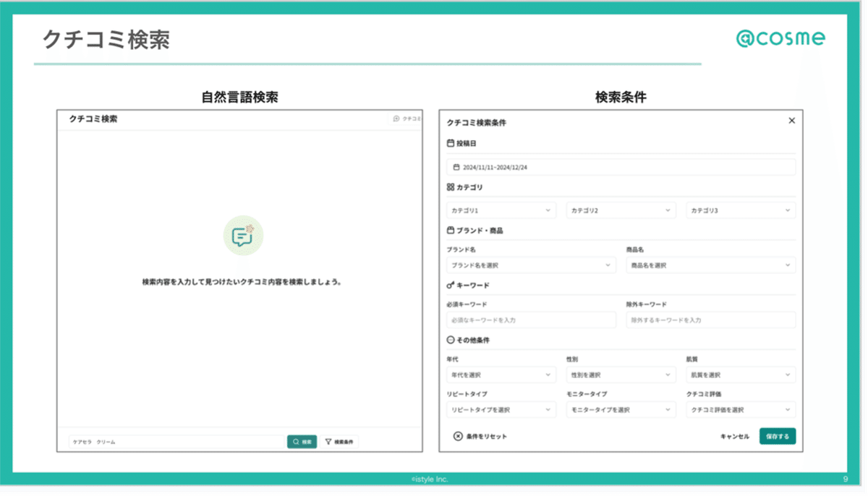Open the 年代を選択 dropdown
Image resolution: width=868 pixels, height=496 pixels.
[x=501, y=375]
